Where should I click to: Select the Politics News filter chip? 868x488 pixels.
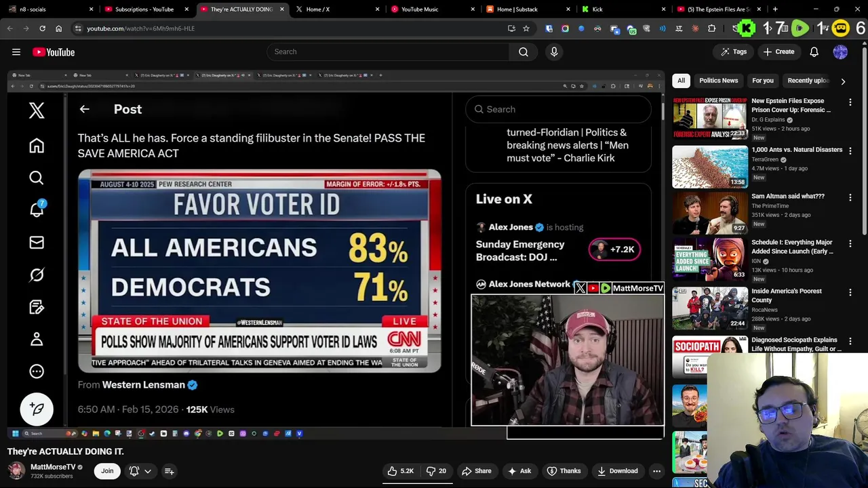[x=718, y=81]
